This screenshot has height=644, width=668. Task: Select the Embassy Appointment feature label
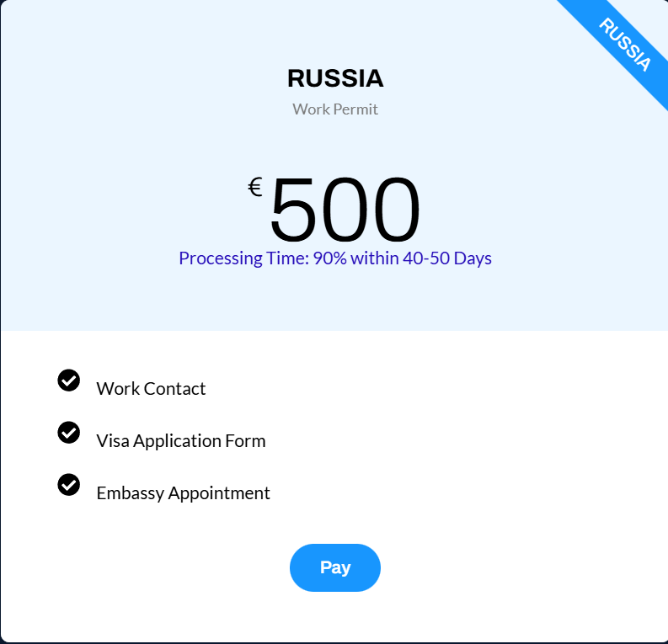point(183,493)
